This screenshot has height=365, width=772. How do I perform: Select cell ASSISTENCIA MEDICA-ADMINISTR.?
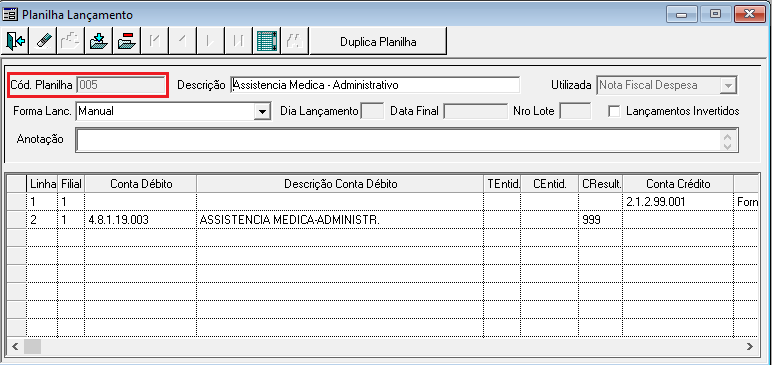point(340,220)
